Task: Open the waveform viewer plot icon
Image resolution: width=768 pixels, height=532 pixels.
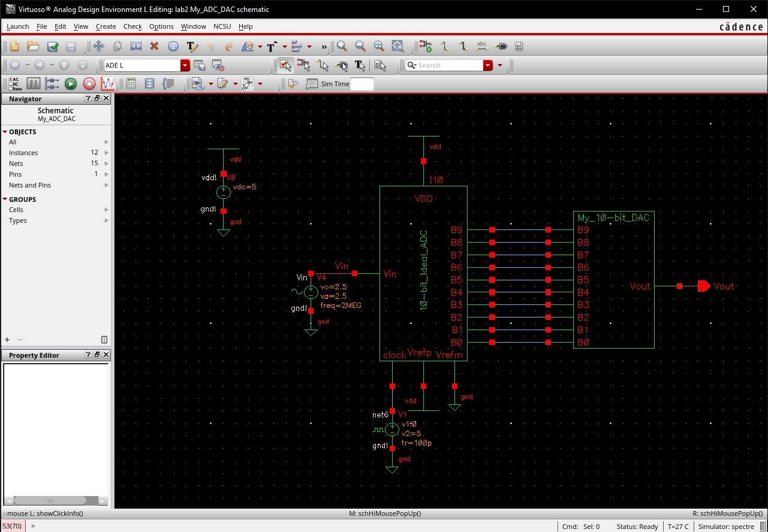Action: 107,84
